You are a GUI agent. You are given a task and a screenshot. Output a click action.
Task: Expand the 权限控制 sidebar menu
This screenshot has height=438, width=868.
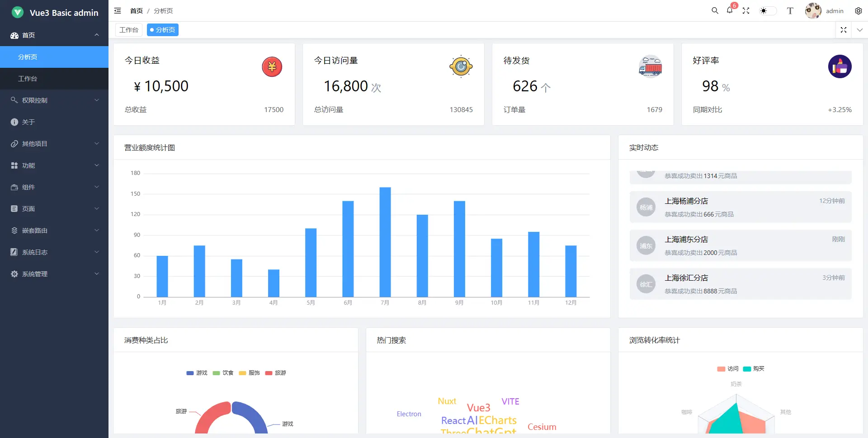54,100
